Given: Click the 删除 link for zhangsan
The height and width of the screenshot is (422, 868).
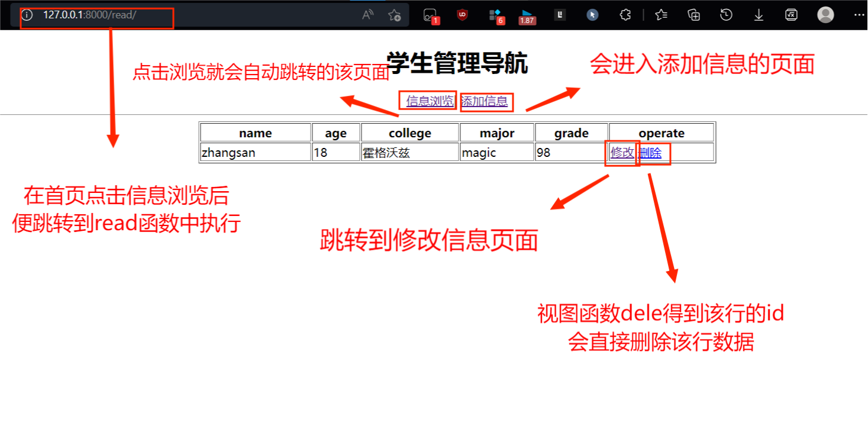Looking at the screenshot, I should pyautogui.click(x=651, y=152).
